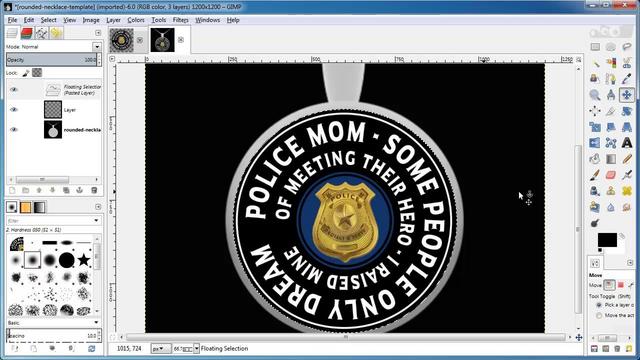
Task: Select the Zoom magnifier tool
Action: pos(595,95)
